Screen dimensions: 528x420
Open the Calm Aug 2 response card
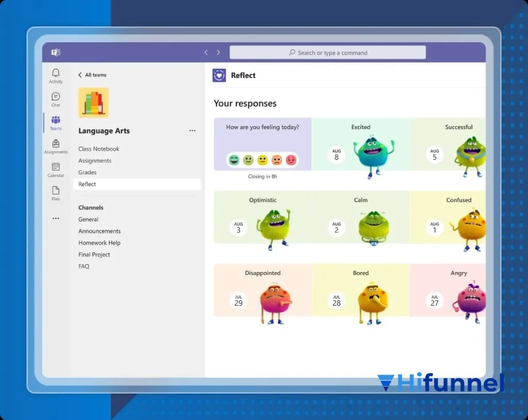click(360, 217)
